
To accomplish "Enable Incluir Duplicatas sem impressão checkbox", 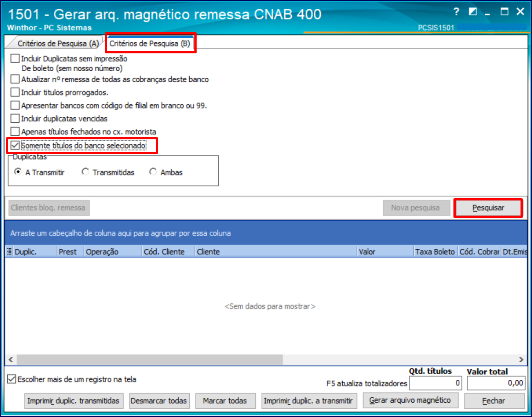I will (15, 58).
